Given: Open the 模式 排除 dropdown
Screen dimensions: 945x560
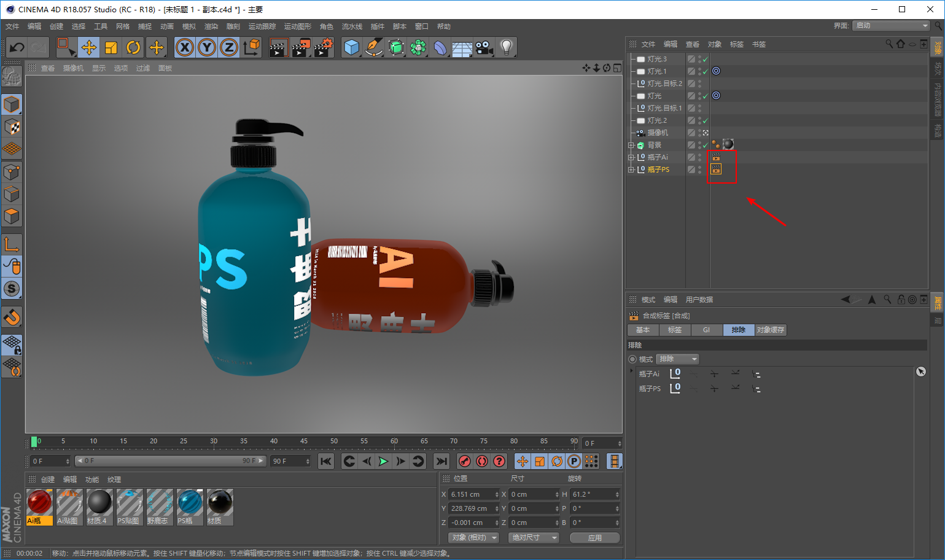Looking at the screenshot, I should click(x=678, y=359).
